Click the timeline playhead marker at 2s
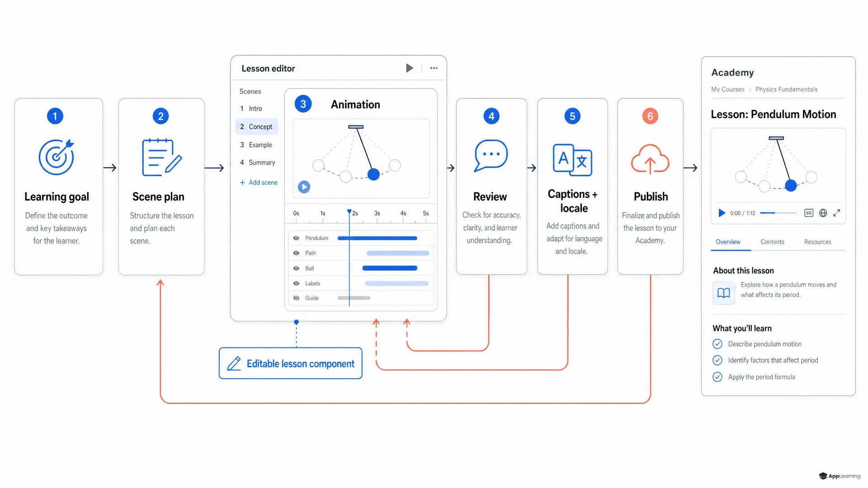Image resolution: width=868 pixels, height=488 pixels. pyautogui.click(x=349, y=211)
